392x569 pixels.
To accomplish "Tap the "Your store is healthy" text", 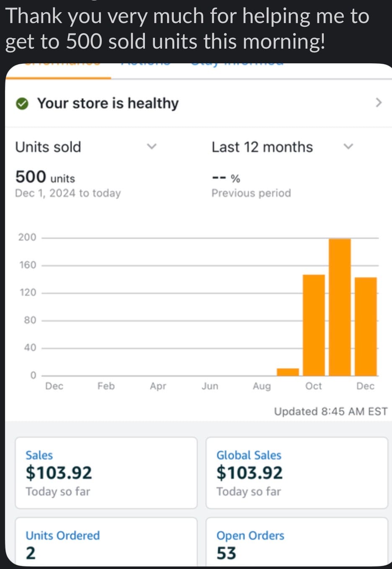I will pyautogui.click(x=108, y=103).
